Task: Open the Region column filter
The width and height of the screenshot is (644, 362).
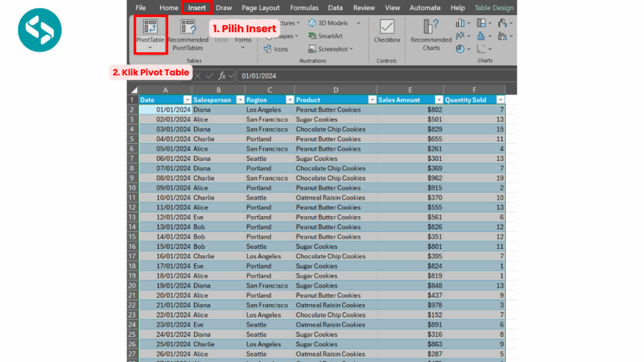Action: click(x=289, y=99)
